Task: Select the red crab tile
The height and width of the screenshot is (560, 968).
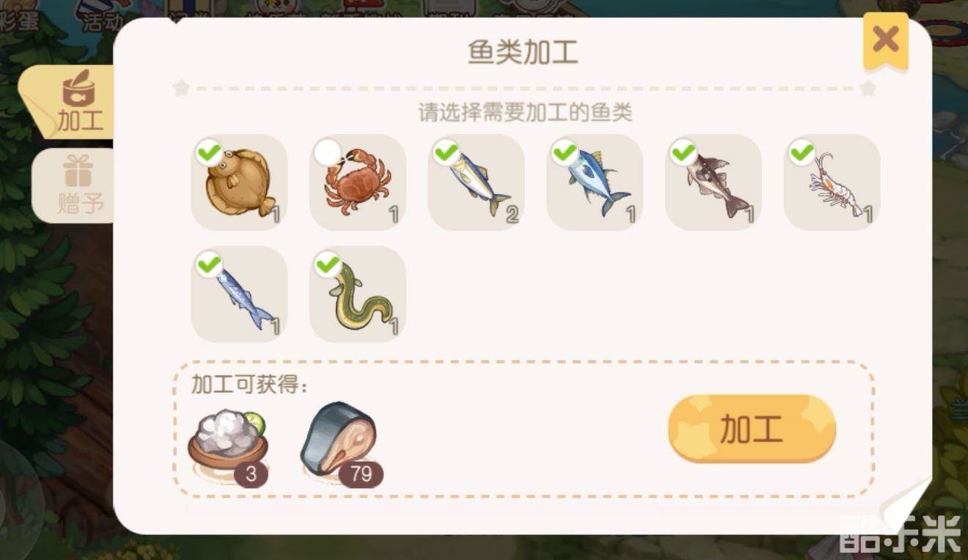Action: pos(358,183)
